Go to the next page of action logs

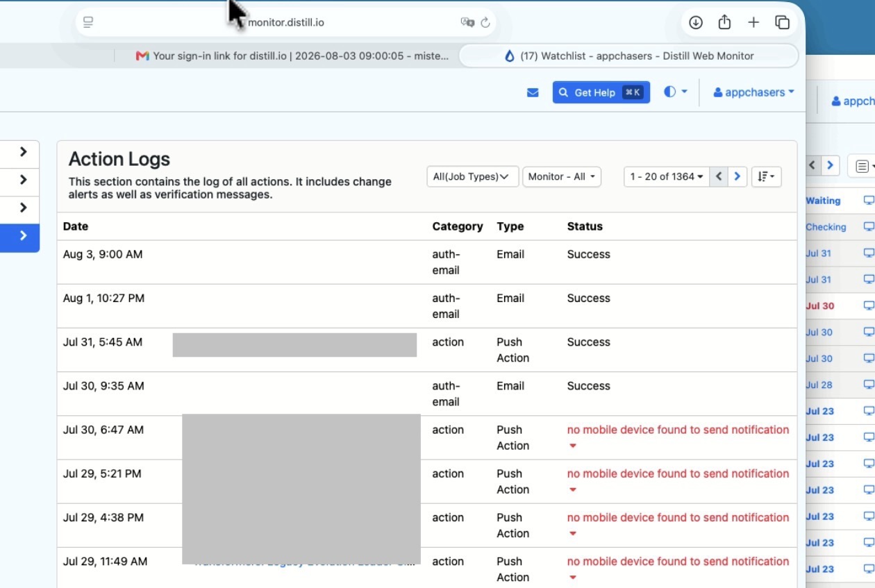coord(737,176)
